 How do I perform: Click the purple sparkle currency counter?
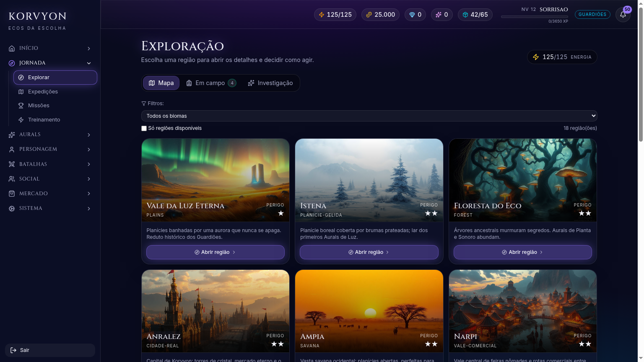point(441,15)
